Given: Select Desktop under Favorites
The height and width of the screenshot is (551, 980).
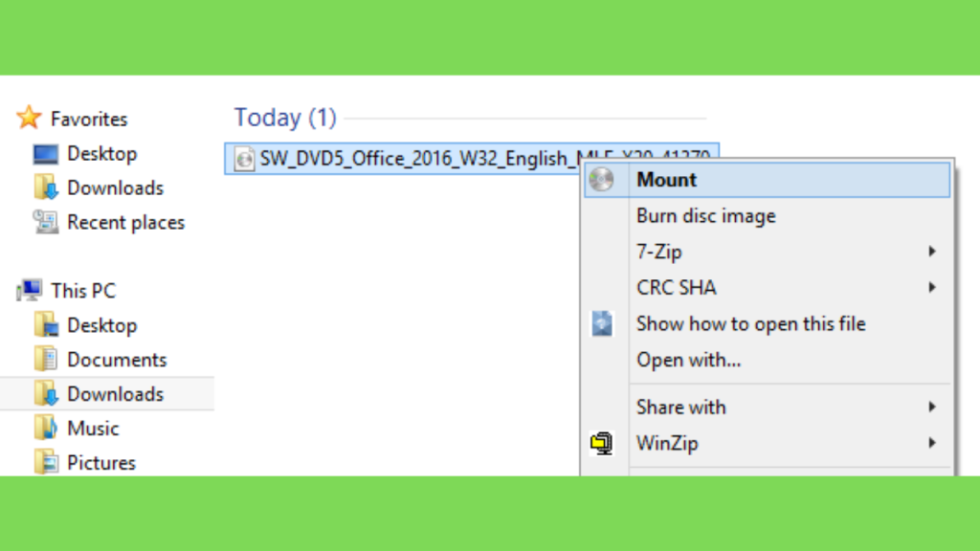Looking at the screenshot, I should coord(101,154).
